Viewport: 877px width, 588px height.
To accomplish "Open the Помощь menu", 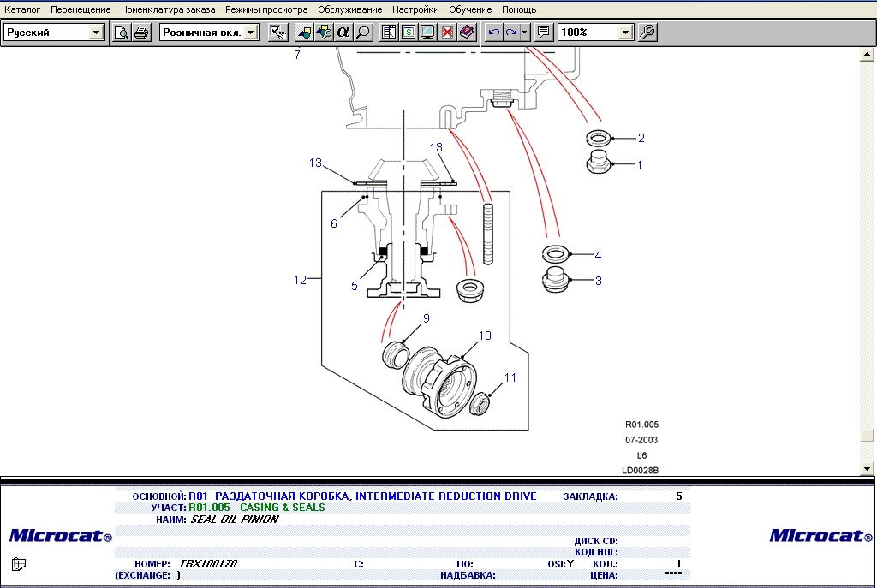I will (519, 9).
